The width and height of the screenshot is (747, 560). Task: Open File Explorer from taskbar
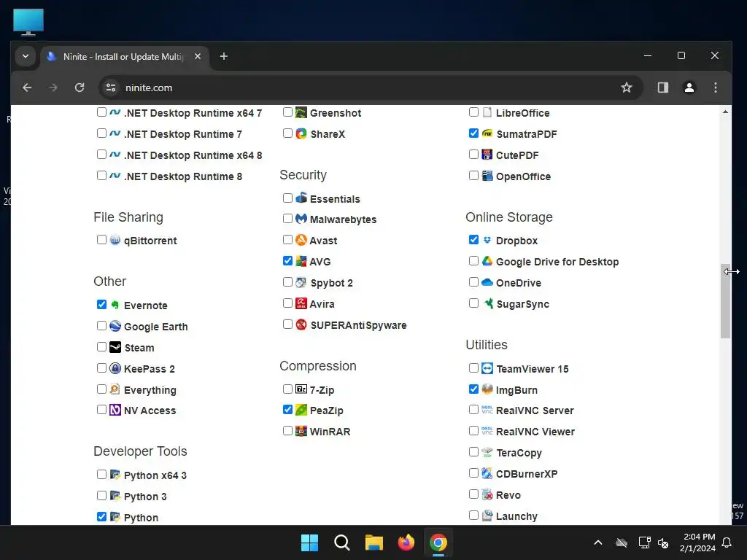(374, 542)
